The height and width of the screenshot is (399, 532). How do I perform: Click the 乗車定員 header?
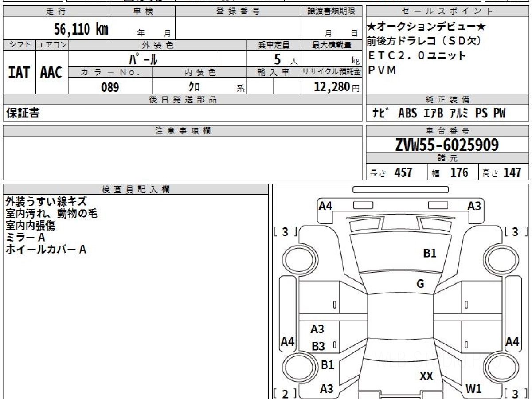(274, 45)
